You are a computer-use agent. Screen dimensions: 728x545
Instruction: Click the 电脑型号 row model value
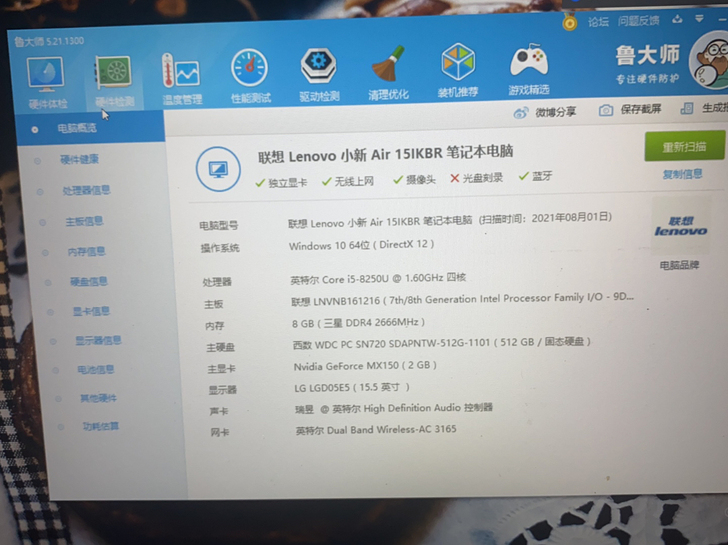[x=450, y=220]
